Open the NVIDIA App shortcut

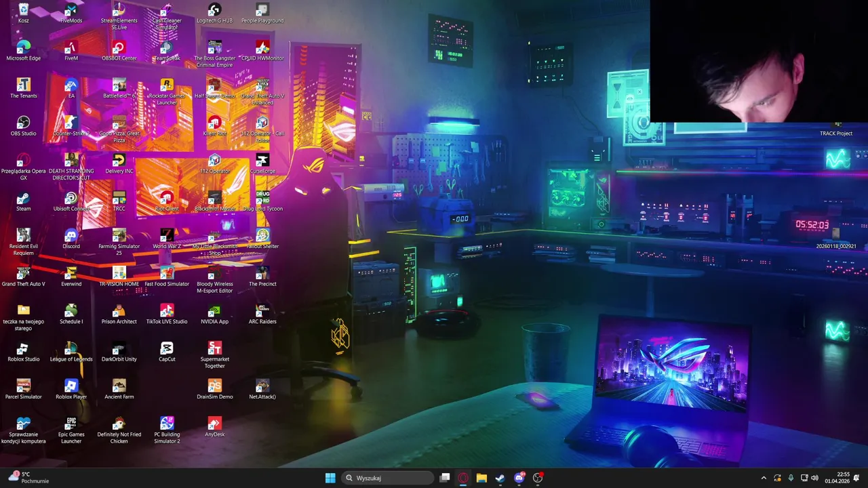point(214,314)
